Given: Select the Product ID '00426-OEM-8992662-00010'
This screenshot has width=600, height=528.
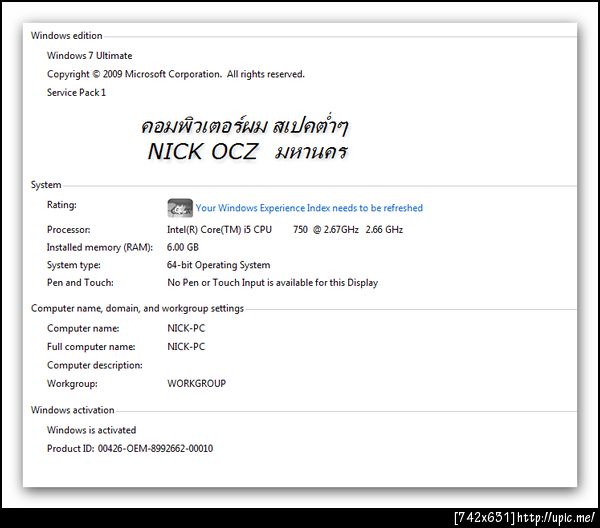Looking at the screenshot, I should pyautogui.click(x=155, y=448).
